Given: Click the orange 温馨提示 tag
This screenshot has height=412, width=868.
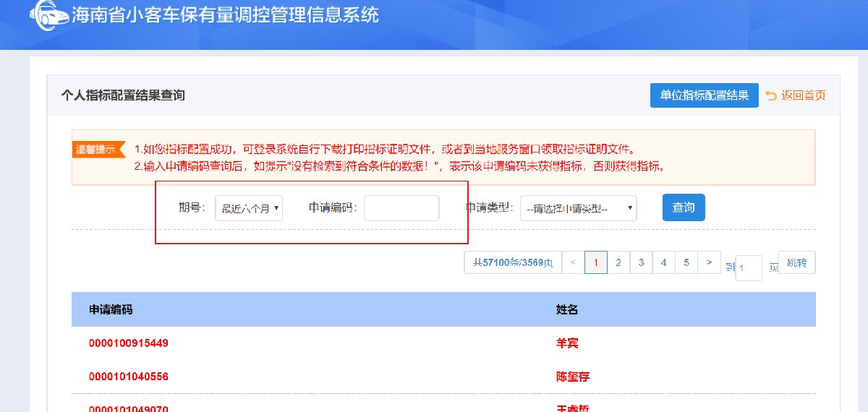Looking at the screenshot, I should [x=98, y=149].
